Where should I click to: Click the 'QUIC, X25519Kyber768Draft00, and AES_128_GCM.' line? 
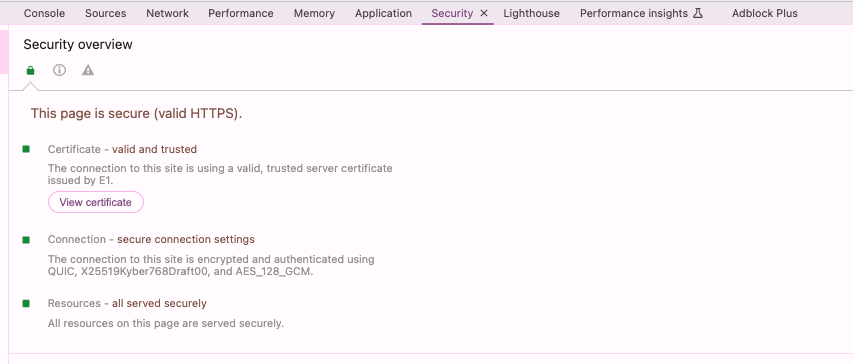click(x=181, y=272)
